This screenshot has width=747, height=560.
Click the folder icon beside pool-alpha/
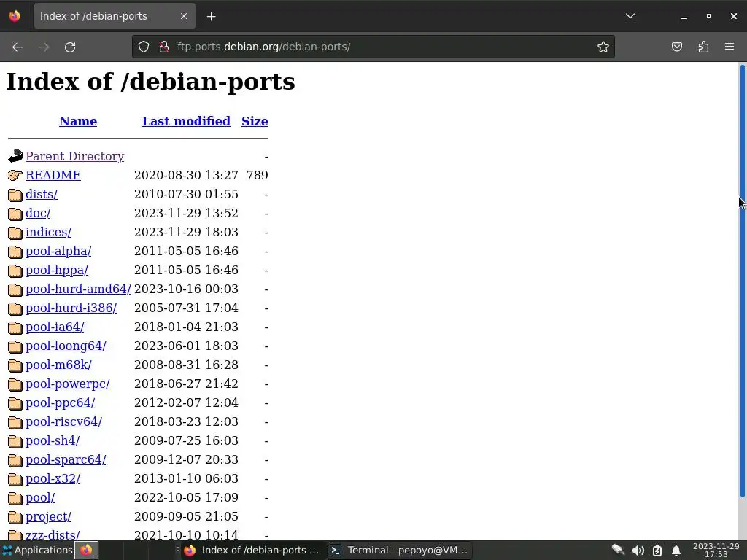point(15,252)
